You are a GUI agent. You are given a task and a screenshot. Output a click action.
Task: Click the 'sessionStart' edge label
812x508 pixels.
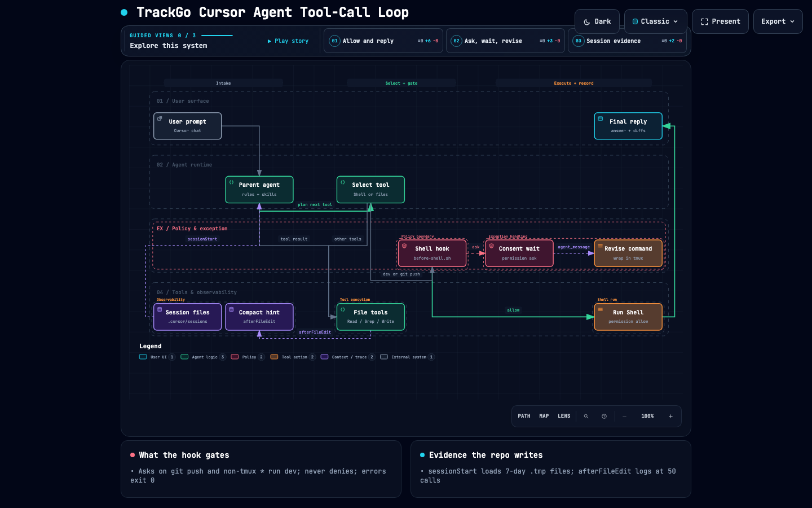(x=202, y=239)
